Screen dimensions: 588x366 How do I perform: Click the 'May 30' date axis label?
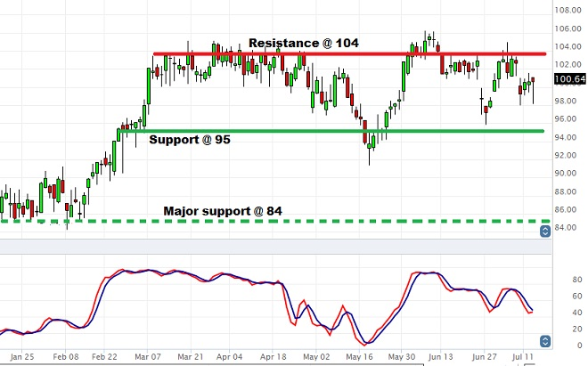[x=401, y=356]
